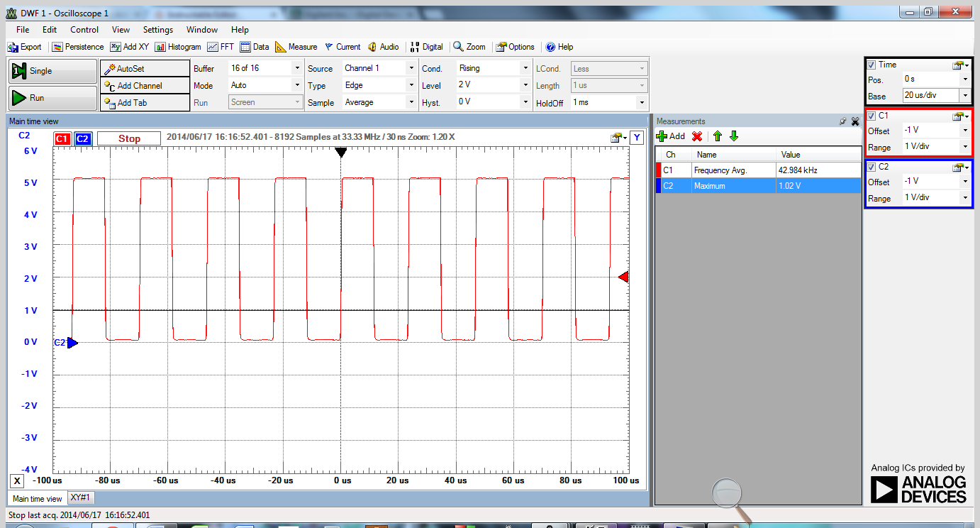Open the Zoom tool
Screen dimensions: 980x528
(x=469, y=47)
